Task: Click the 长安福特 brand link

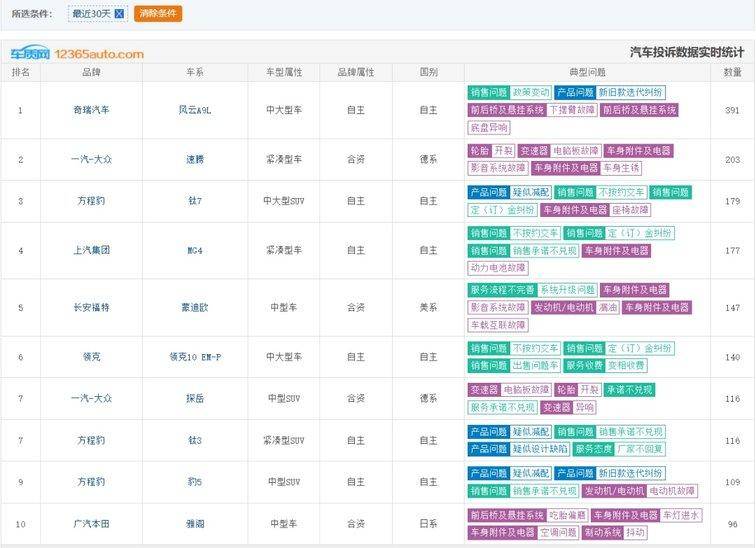Action: [91, 308]
